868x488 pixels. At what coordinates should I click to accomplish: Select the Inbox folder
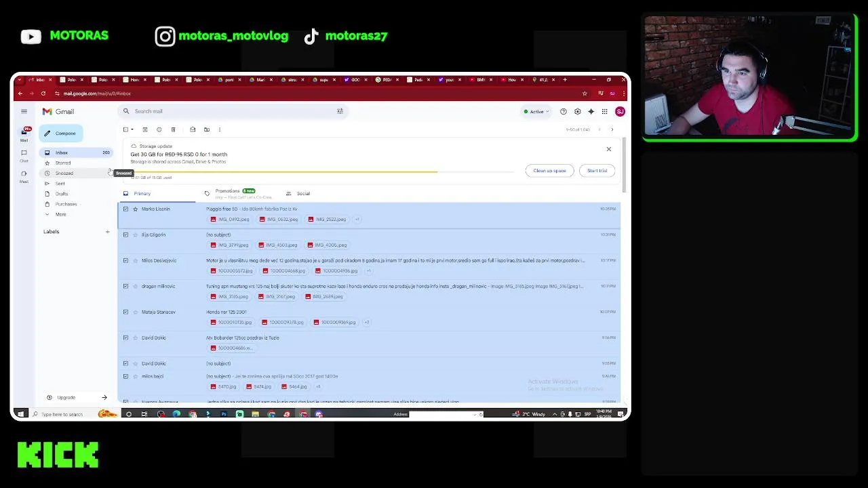[76, 152]
